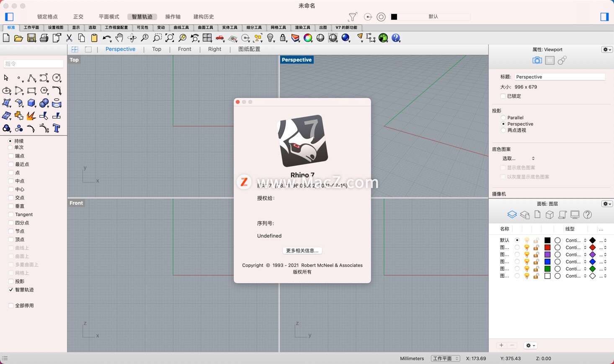Toggle the left sidebar with the top-left icon
Screen dimensions: 614x364
[9, 17]
